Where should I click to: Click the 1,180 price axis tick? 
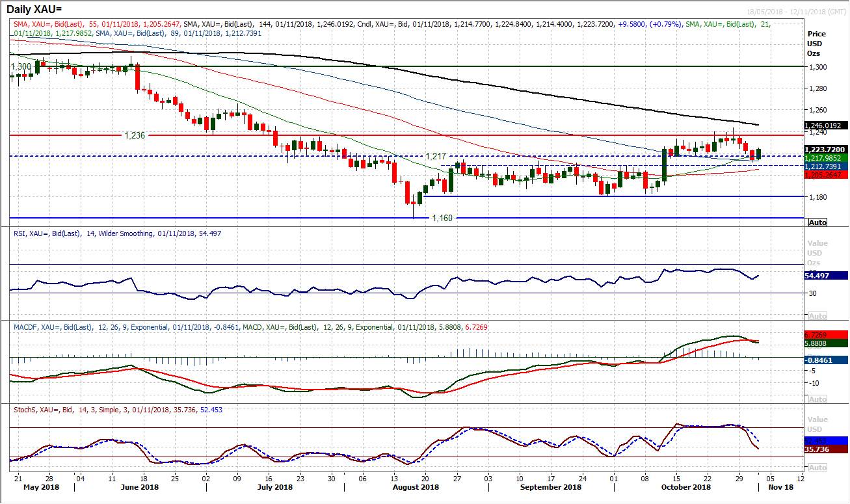point(817,196)
